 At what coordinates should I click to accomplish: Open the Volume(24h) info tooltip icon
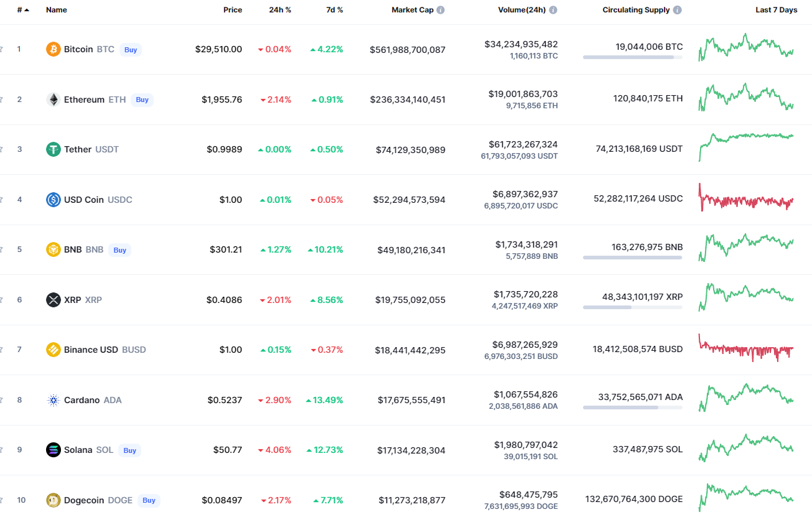coord(553,10)
